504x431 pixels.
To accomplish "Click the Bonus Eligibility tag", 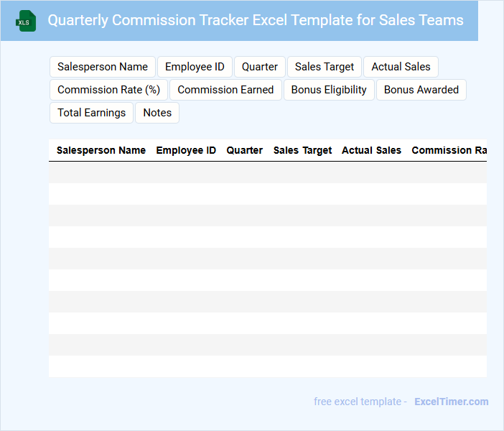I will 329,90.
